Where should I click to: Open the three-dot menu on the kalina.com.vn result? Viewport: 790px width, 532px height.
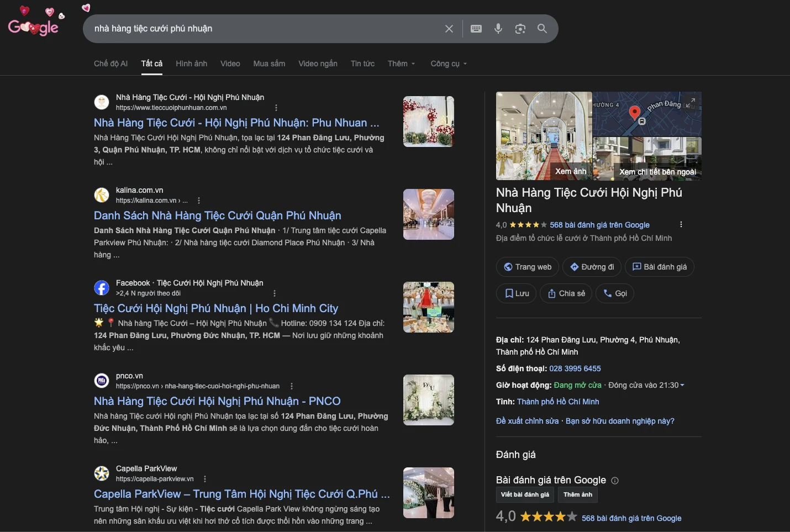pos(198,201)
